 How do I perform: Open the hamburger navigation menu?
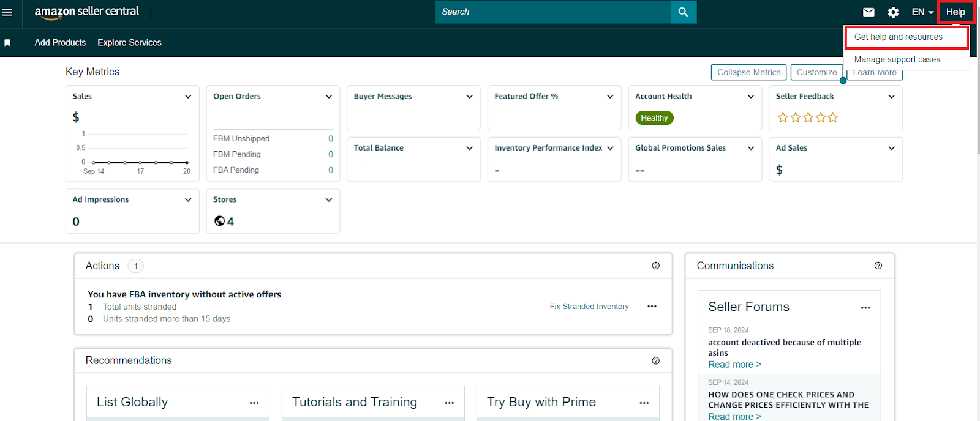coord(7,12)
